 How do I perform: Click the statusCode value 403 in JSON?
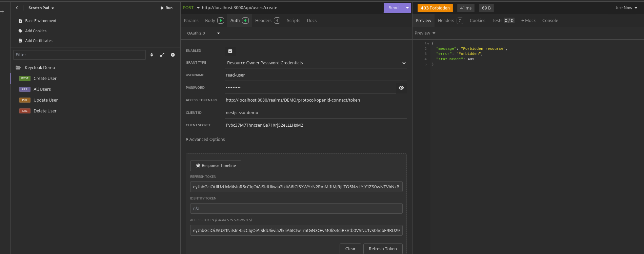point(471,59)
